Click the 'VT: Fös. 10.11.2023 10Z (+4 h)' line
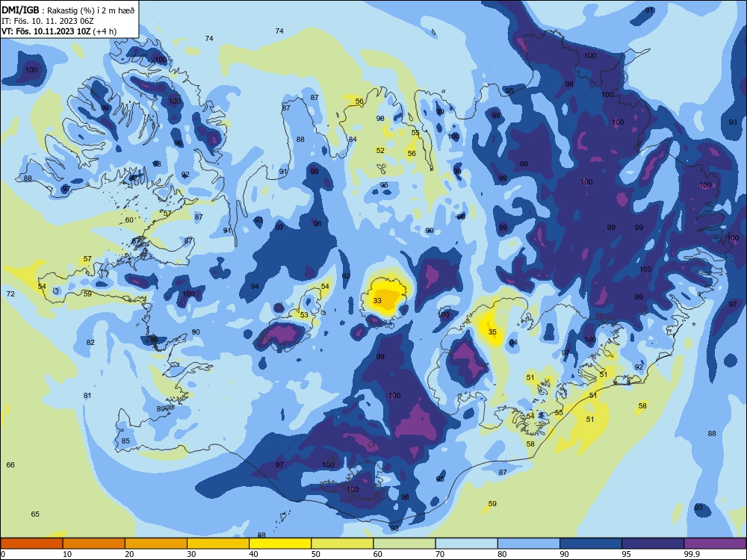The width and height of the screenshot is (747, 560). tap(59, 31)
